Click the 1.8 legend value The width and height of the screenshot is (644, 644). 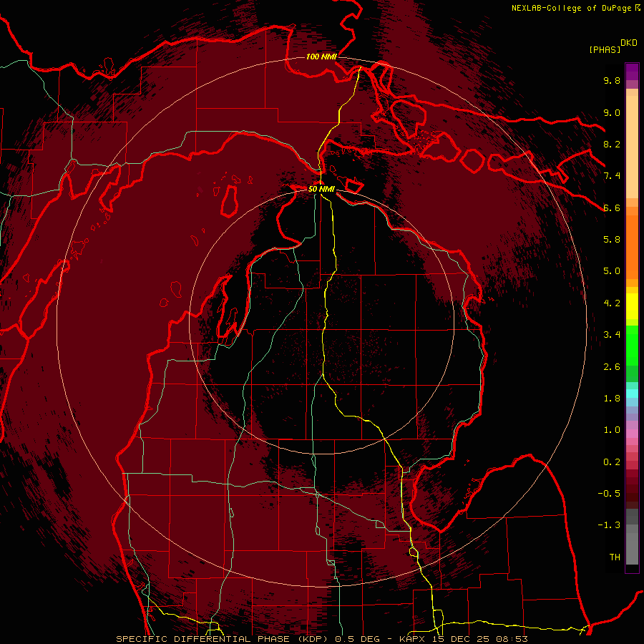[612, 399]
